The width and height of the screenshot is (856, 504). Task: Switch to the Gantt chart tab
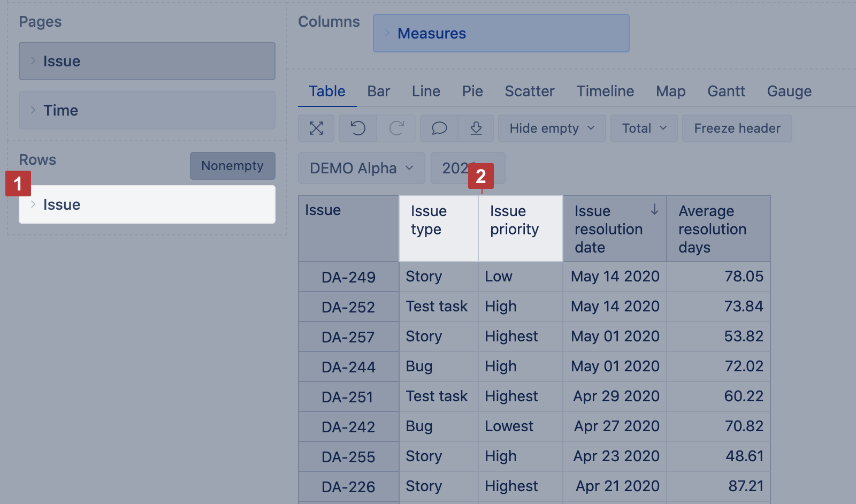[x=726, y=91]
